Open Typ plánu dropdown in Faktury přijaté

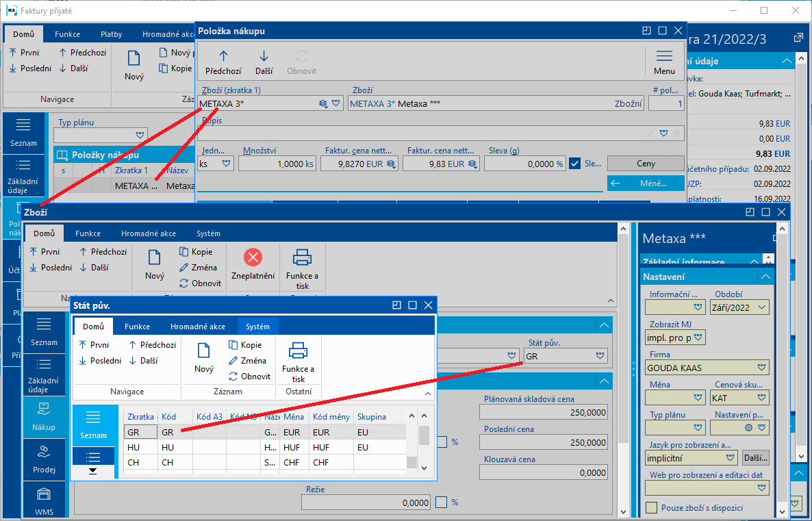coord(140,135)
